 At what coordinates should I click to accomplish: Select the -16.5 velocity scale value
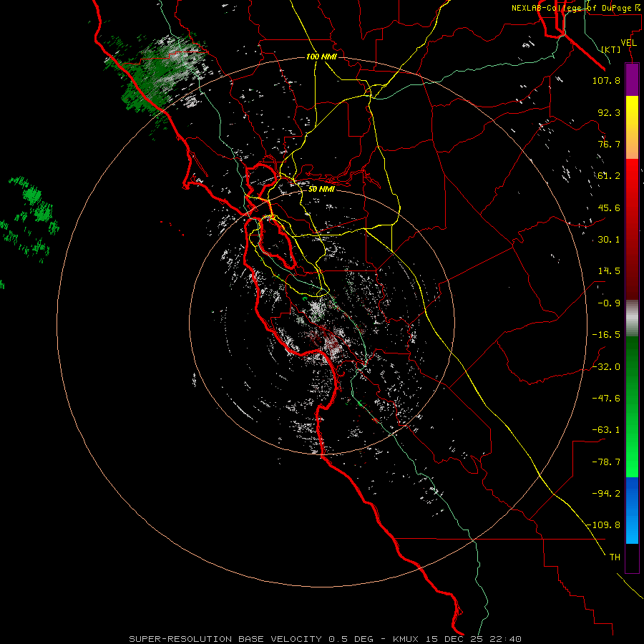pos(606,335)
